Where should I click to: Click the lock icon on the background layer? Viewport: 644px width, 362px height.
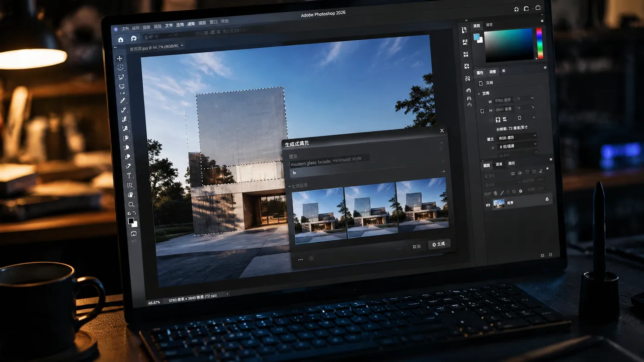(547, 199)
